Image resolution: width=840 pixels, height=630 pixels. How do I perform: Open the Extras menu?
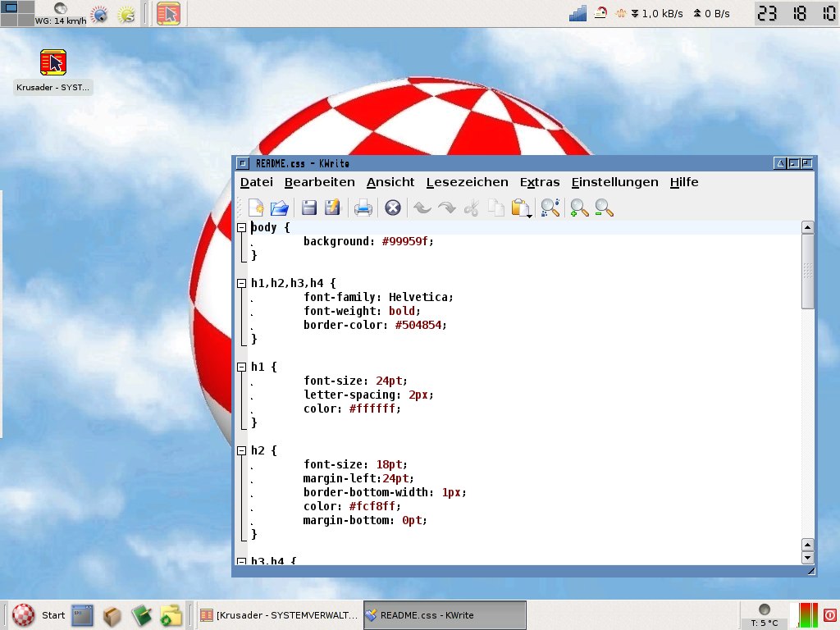coord(540,182)
